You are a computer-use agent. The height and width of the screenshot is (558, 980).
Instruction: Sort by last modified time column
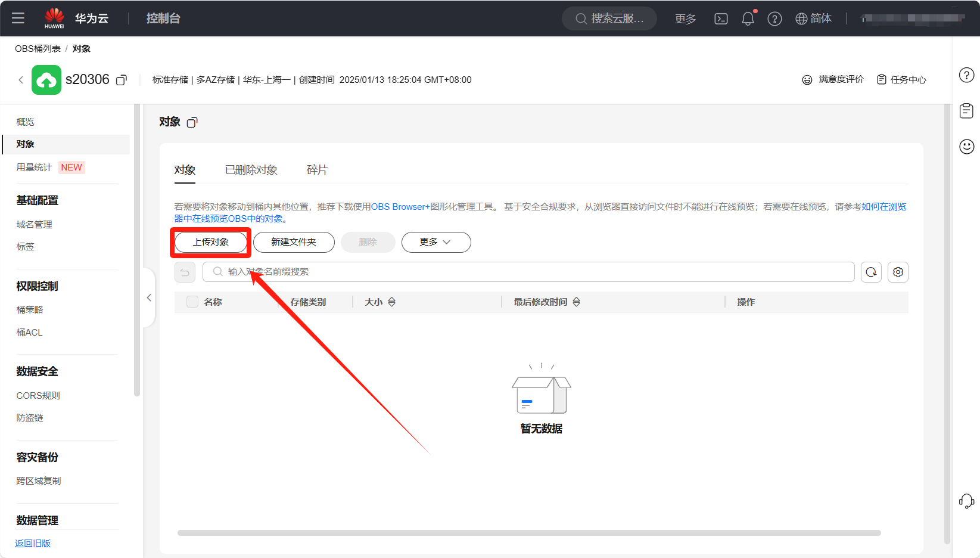[x=576, y=302]
